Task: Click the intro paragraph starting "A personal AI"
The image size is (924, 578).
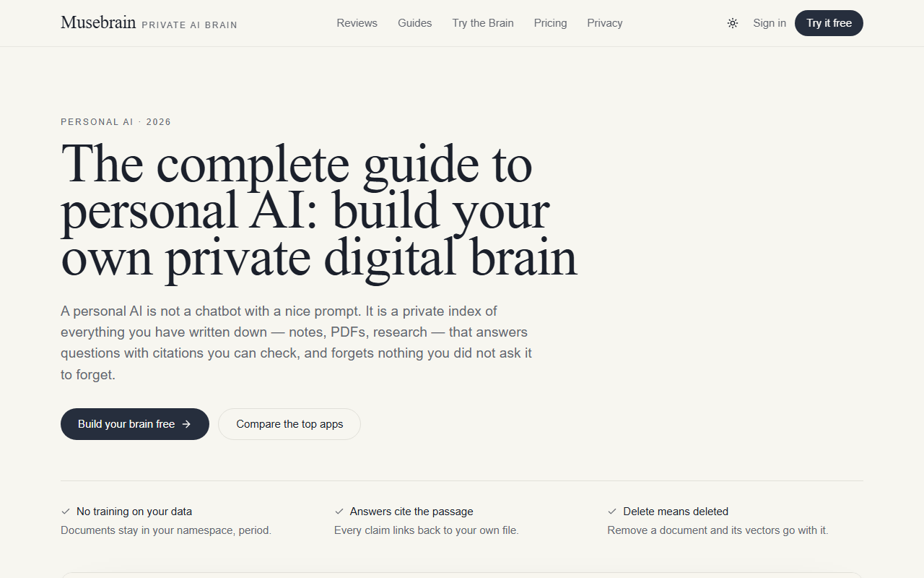Action: tap(296, 343)
